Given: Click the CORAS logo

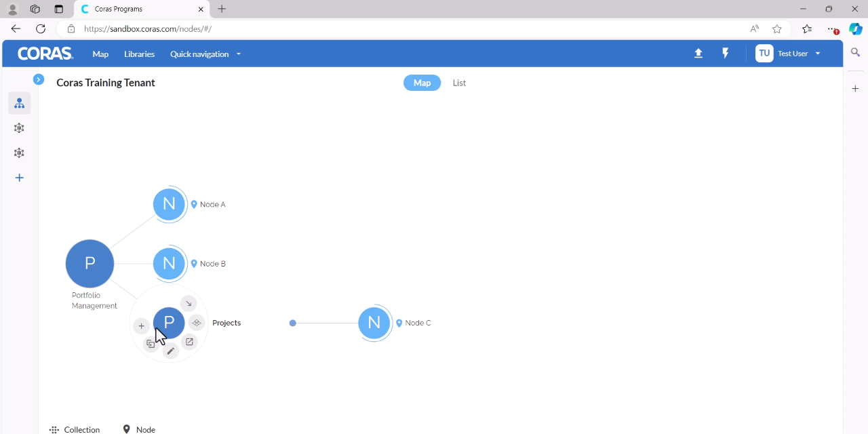Looking at the screenshot, I should point(45,54).
